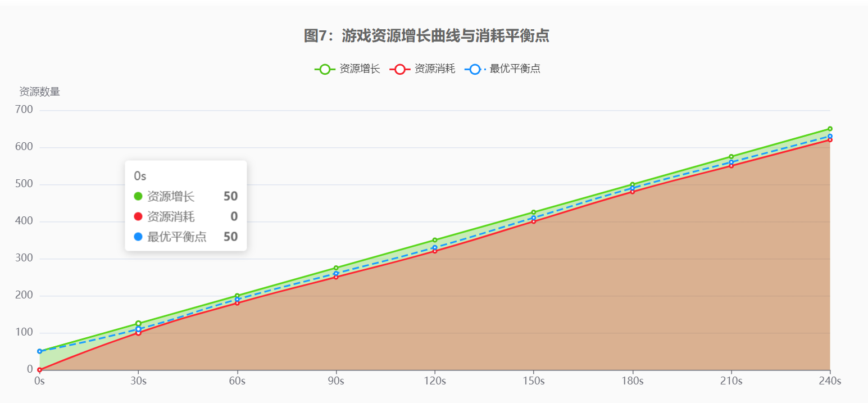Select the red 资源消耗 data point at 30s
The image size is (868, 403).
pyautogui.click(x=138, y=333)
